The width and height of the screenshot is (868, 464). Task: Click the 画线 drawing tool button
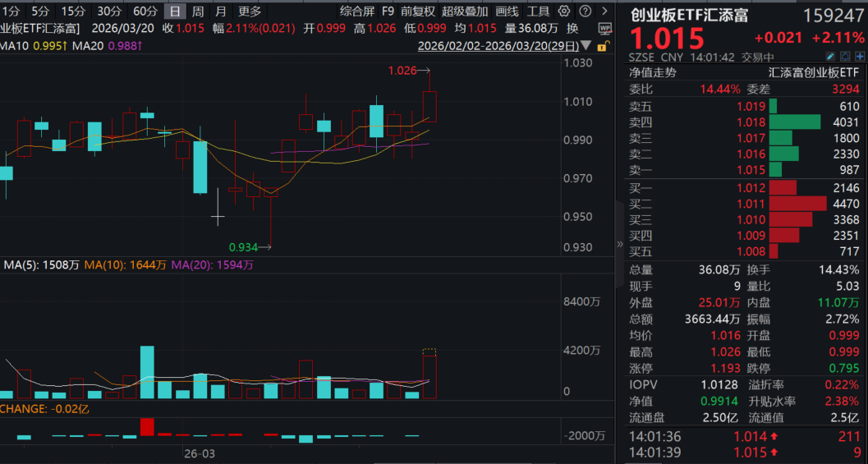click(507, 11)
